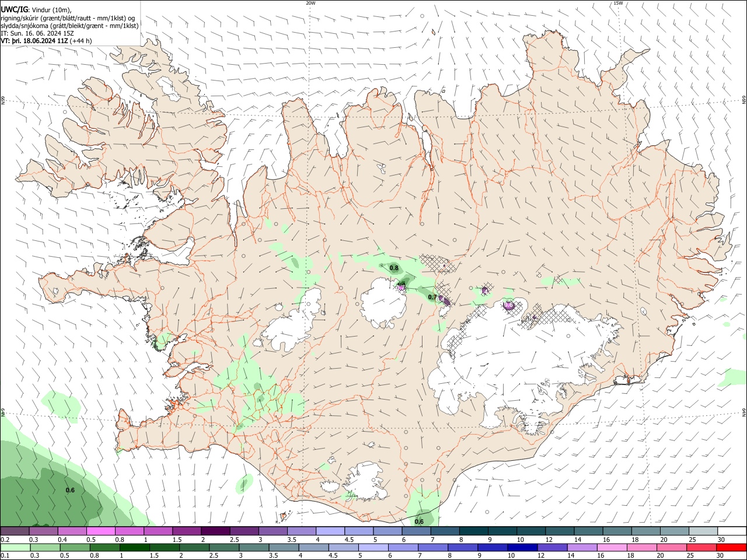747x560 pixels.
Task: Select the 4 swatch in the lower rain legend row
Action: 313,547
